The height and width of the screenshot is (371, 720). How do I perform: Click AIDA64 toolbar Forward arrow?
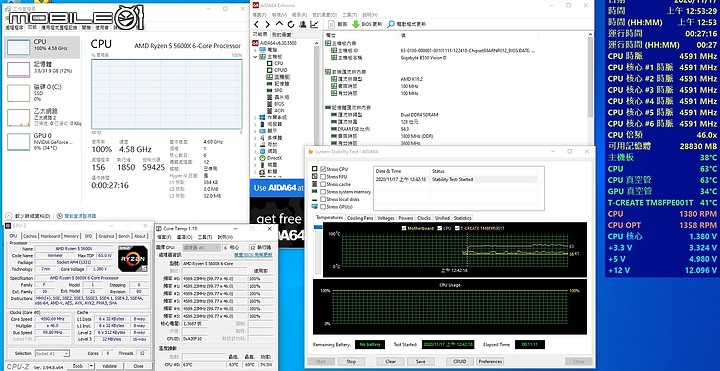tap(268, 24)
